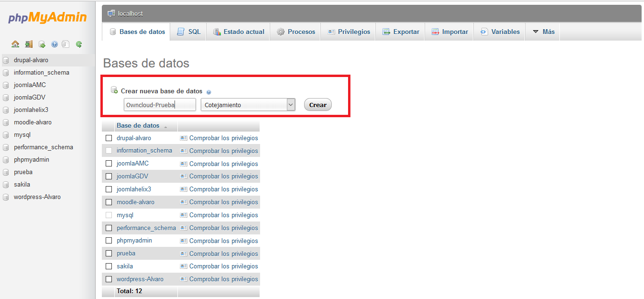Open the Exportar tab
Image resolution: width=644 pixels, height=299 pixels.
(401, 32)
